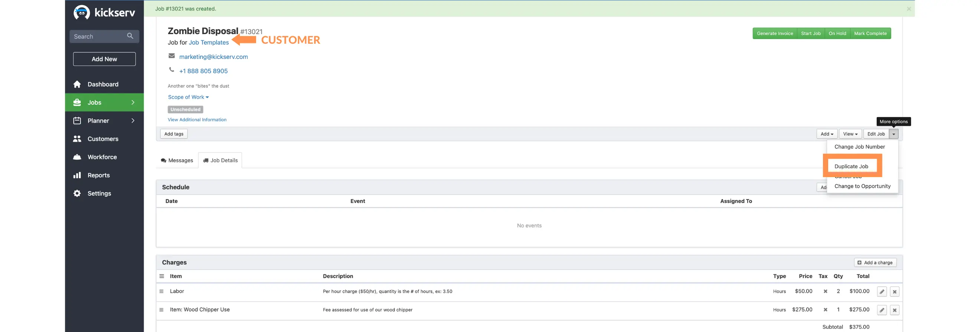Open the marketing@kickserv.com email link
The height and width of the screenshot is (332, 980).
[213, 57]
